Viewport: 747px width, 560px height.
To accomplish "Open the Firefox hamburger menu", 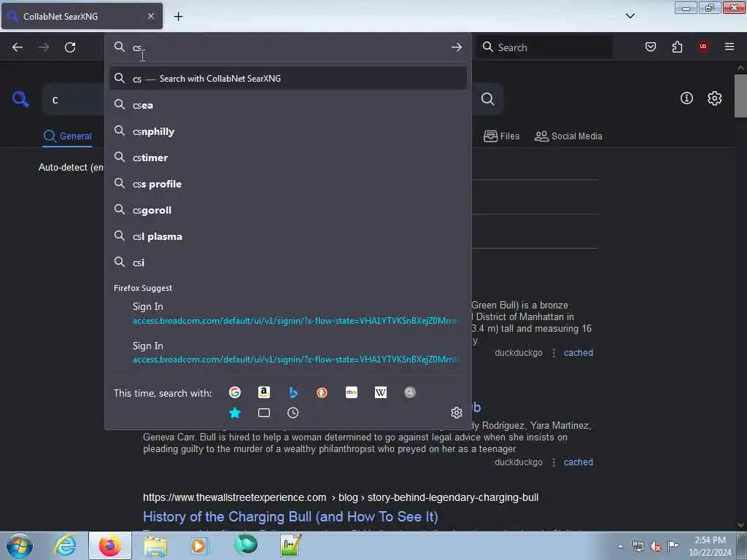I will [x=729, y=47].
